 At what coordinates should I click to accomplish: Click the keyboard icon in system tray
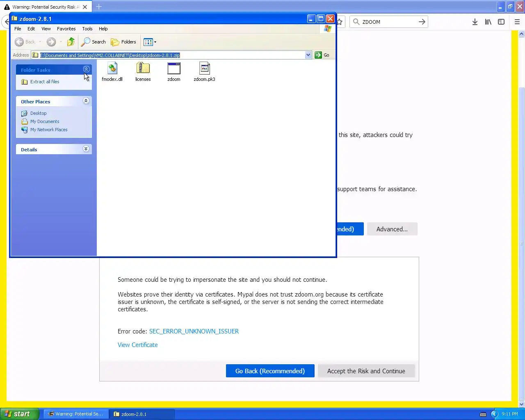483,414
